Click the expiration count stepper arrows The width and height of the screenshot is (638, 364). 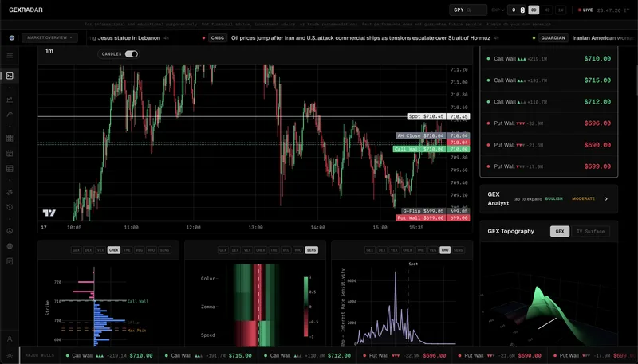point(522,10)
